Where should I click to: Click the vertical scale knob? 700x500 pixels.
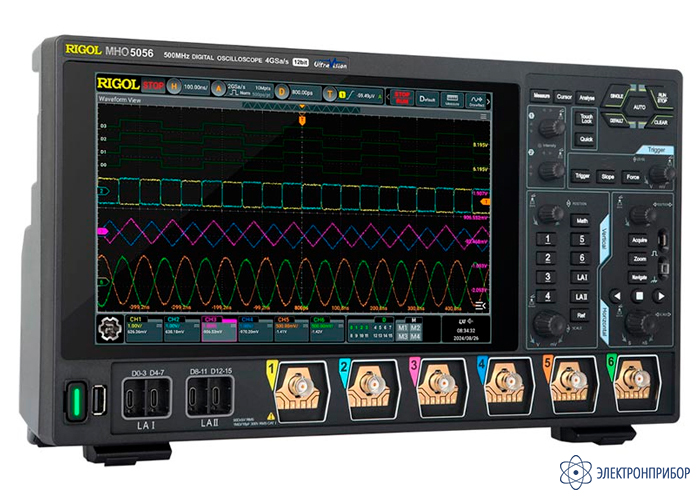click(549, 325)
